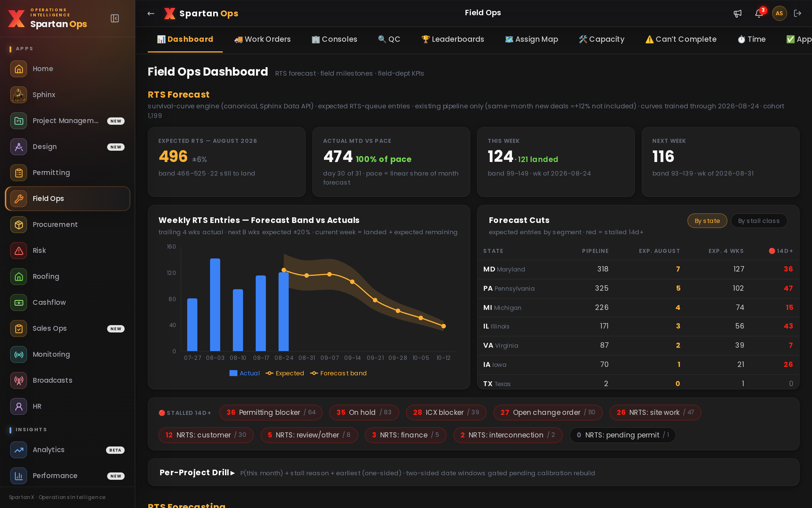The height and width of the screenshot is (508, 812).
Task: Open Design app icon
Action: pyautogui.click(x=19, y=147)
